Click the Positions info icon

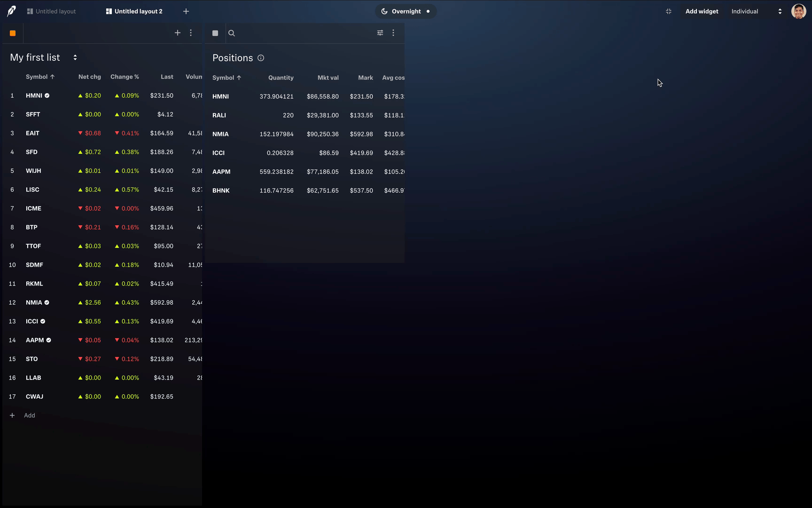point(261,58)
